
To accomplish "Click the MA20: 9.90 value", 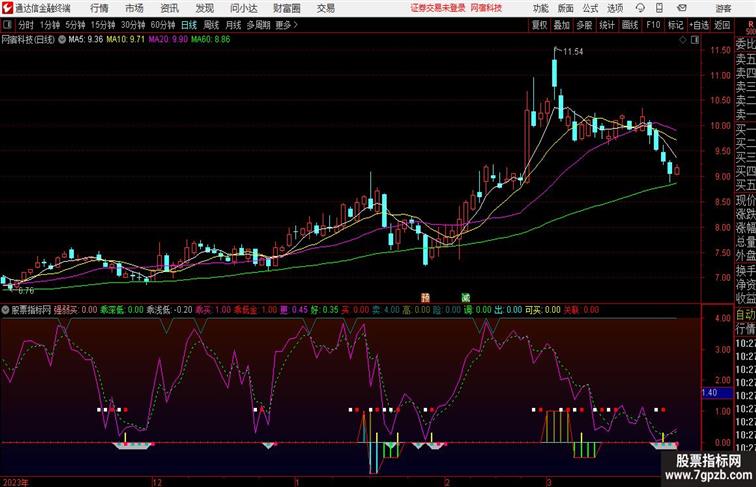I will tap(168, 40).
